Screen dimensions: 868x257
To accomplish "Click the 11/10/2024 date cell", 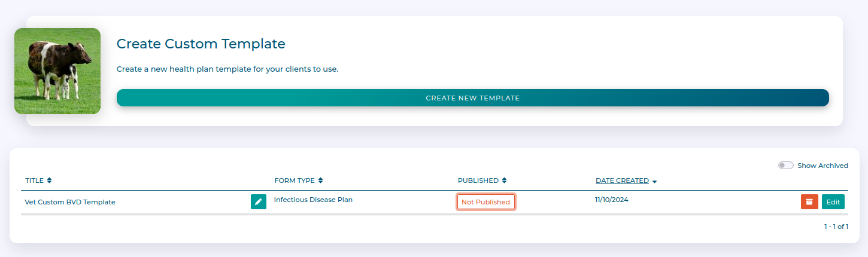I will click(x=611, y=200).
